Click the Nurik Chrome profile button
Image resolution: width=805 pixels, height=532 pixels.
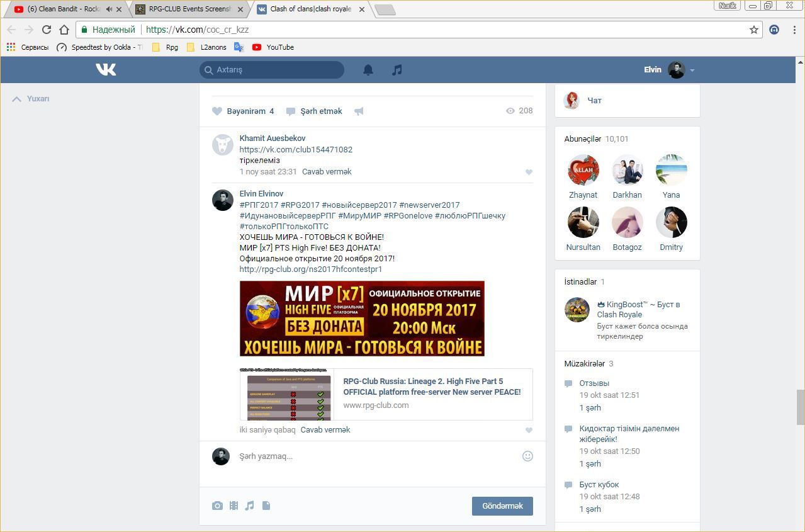(x=727, y=6)
